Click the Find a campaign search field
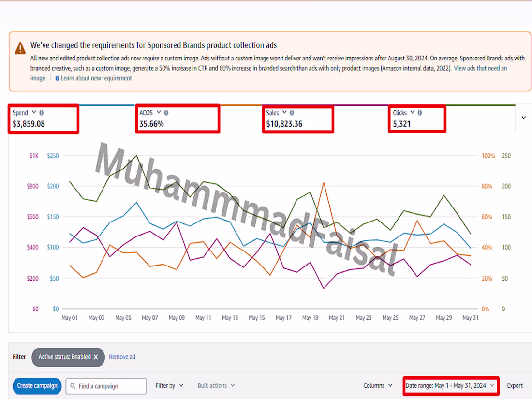532x399 pixels. 106,386
